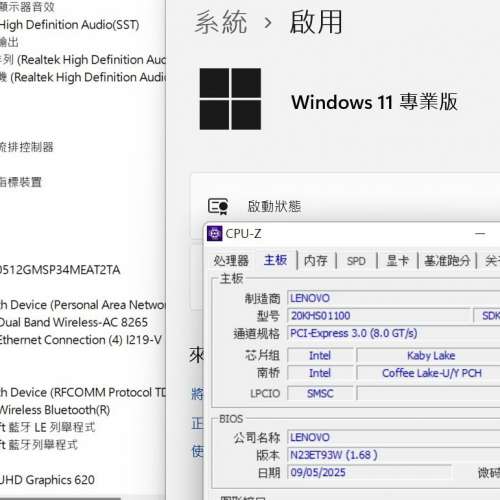The image size is (500, 500).
Task: Select the 512GMSP34MEAT2TA disk entry
Action: (60, 270)
